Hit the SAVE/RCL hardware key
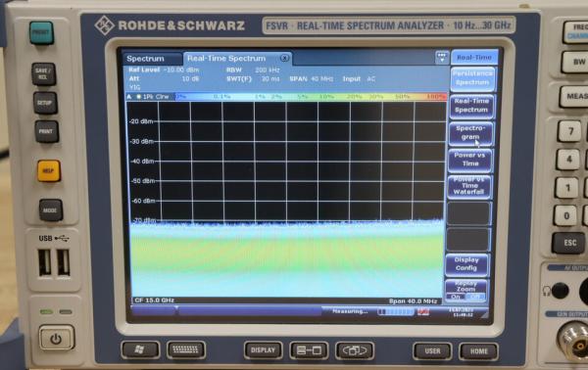The height and width of the screenshot is (370, 588). [44, 73]
